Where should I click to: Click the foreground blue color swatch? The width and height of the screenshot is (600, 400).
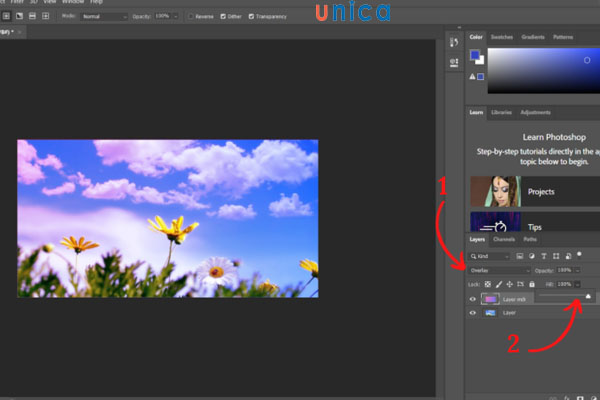point(475,55)
